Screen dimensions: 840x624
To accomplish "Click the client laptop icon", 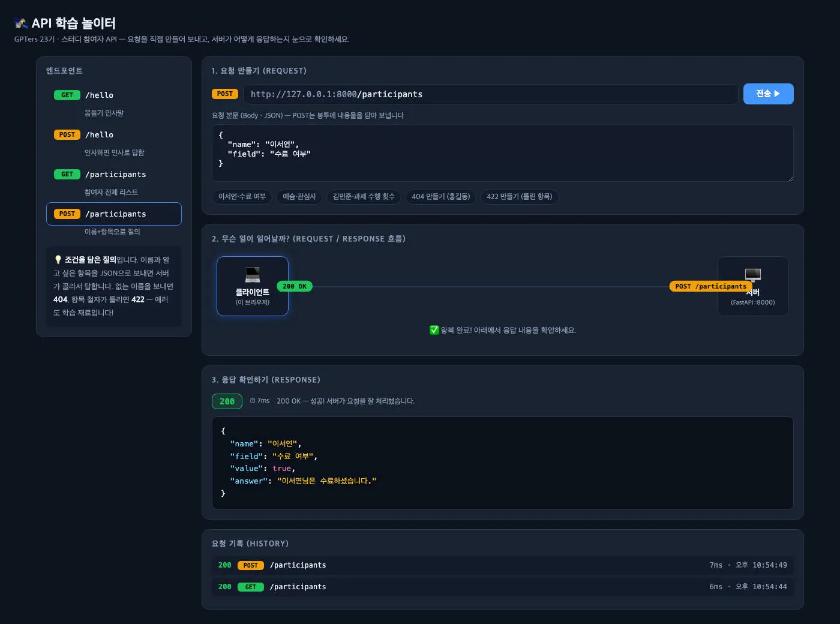I will (253, 275).
